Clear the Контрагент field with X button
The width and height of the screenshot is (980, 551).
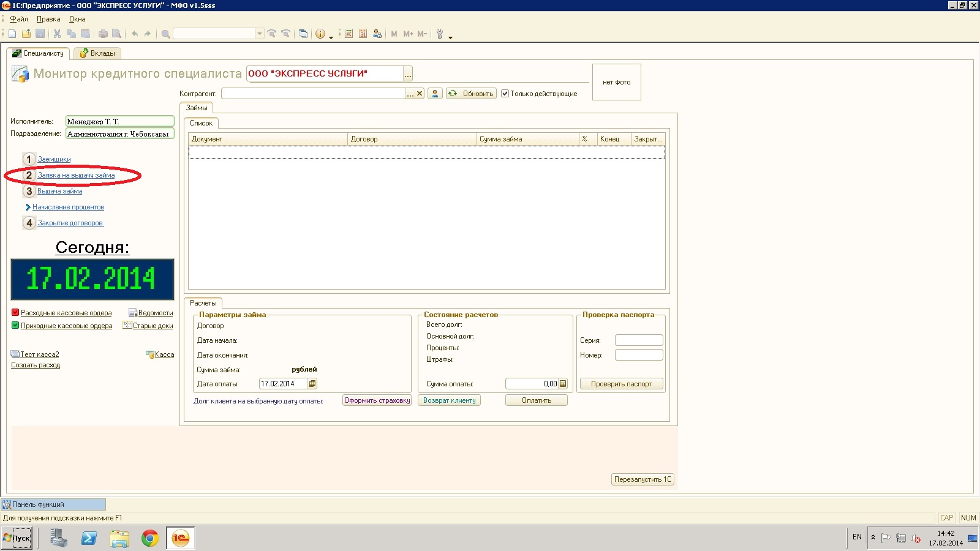click(x=420, y=94)
